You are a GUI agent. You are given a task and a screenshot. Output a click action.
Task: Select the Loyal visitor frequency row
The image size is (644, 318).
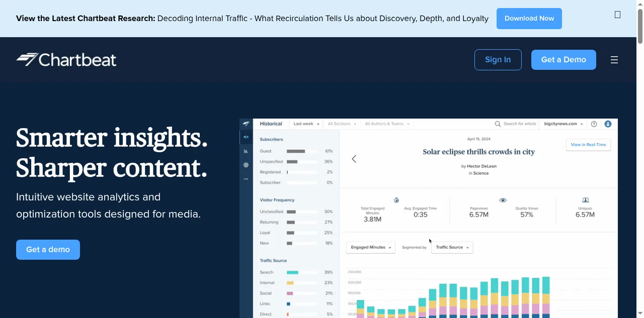[x=296, y=233]
